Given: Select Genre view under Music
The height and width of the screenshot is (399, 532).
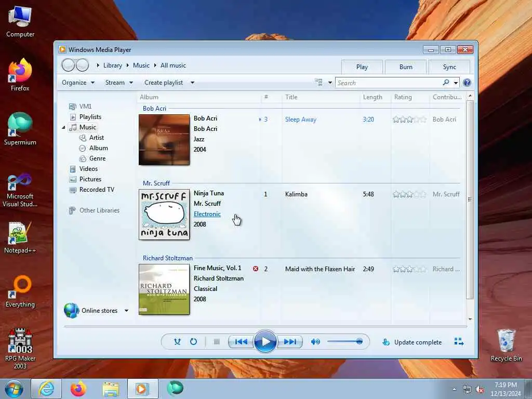Looking at the screenshot, I should click(x=97, y=158).
